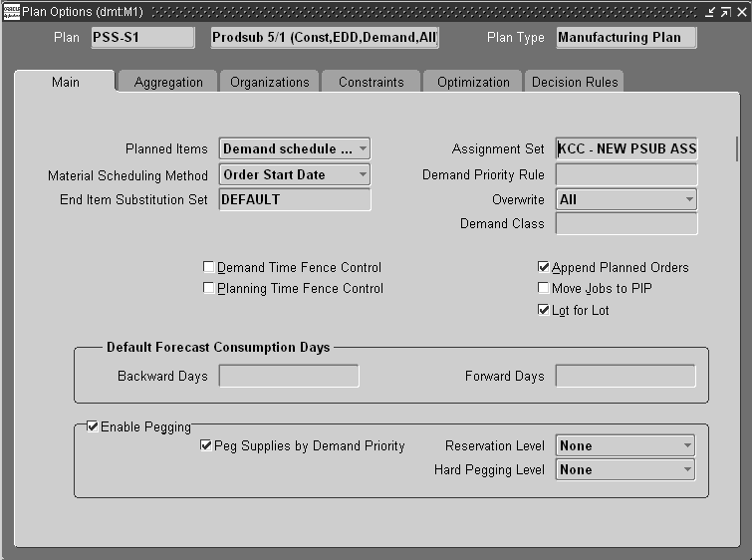Image resolution: width=752 pixels, height=560 pixels.
Task: Go to the Optimization tab
Action: (473, 82)
